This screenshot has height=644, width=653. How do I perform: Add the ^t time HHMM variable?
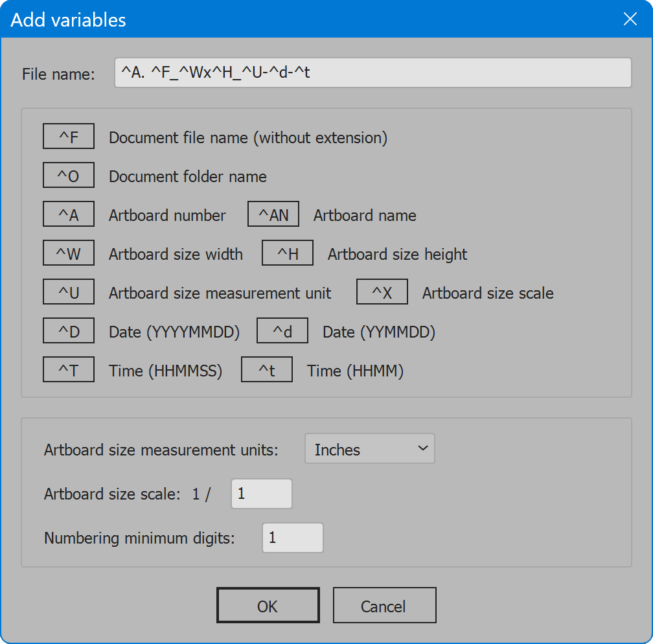[267, 371]
